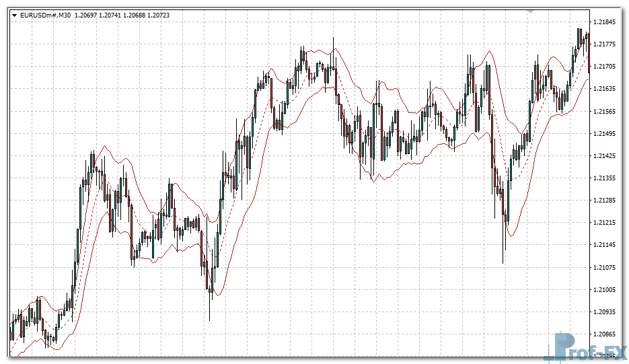Click the dropdown triangle beside EURUSDm#,M30
Screen dimensions: 629x364
pyautogui.click(x=15, y=15)
